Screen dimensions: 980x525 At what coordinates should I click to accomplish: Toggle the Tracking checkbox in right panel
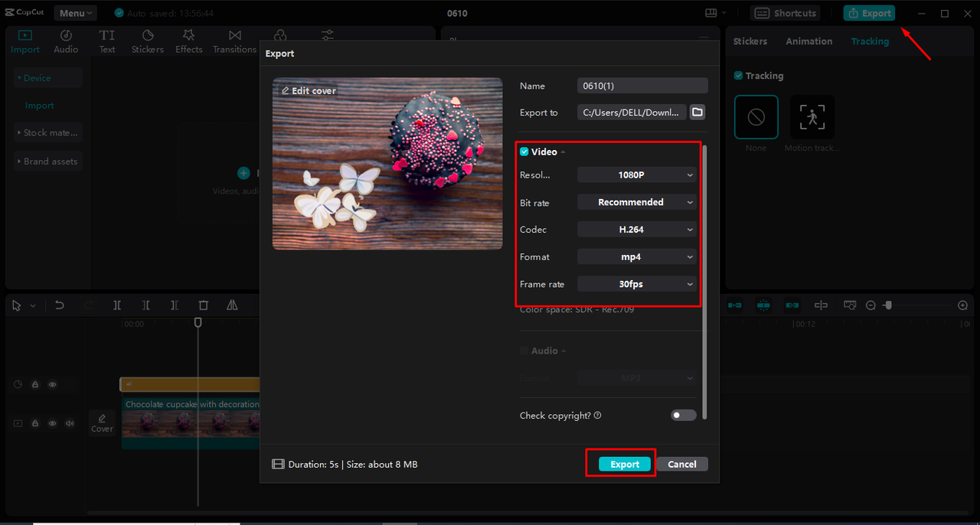[x=738, y=76]
